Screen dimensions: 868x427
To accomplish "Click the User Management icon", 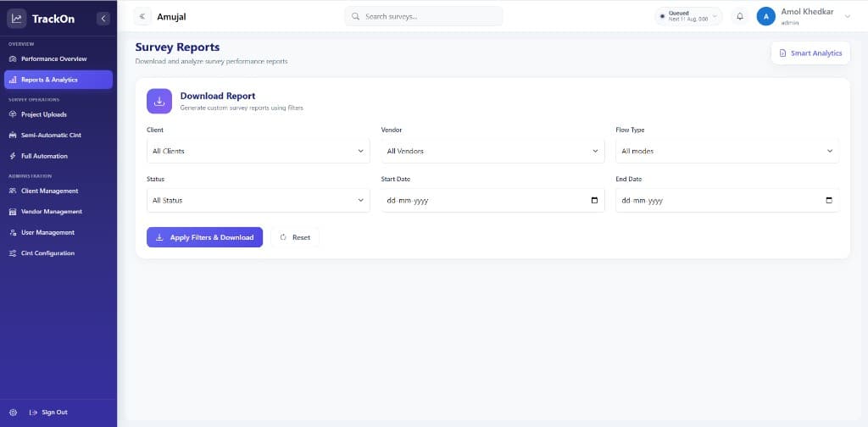I will pyautogui.click(x=14, y=233).
